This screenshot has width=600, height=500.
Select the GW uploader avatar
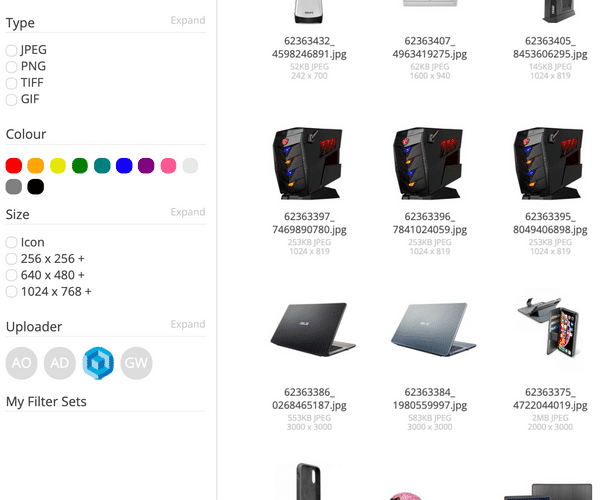click(x=136, y=363)
